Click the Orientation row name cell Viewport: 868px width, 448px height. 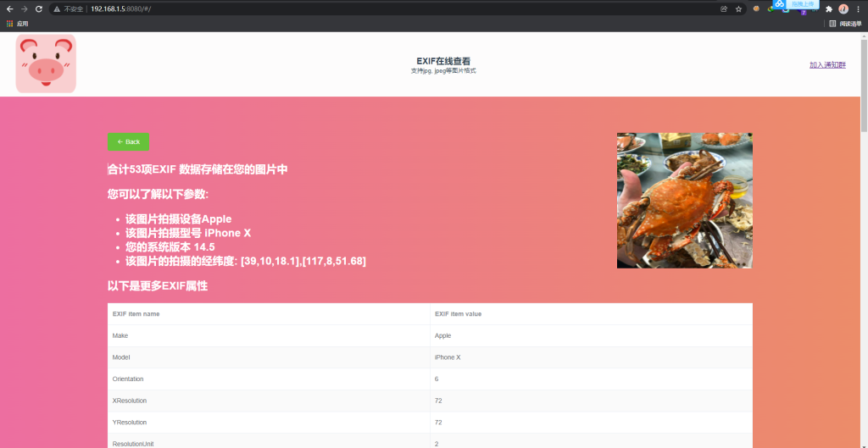pos(269,379)
